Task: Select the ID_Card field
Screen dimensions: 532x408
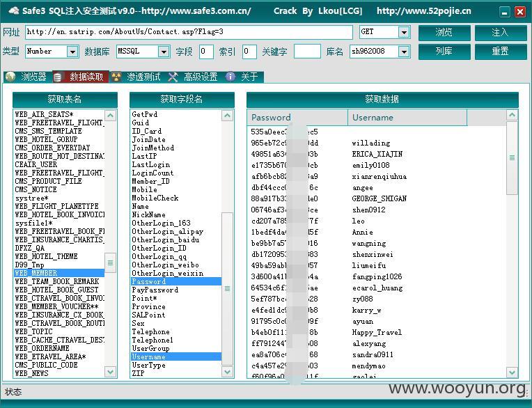Action: tap(176, 131)
